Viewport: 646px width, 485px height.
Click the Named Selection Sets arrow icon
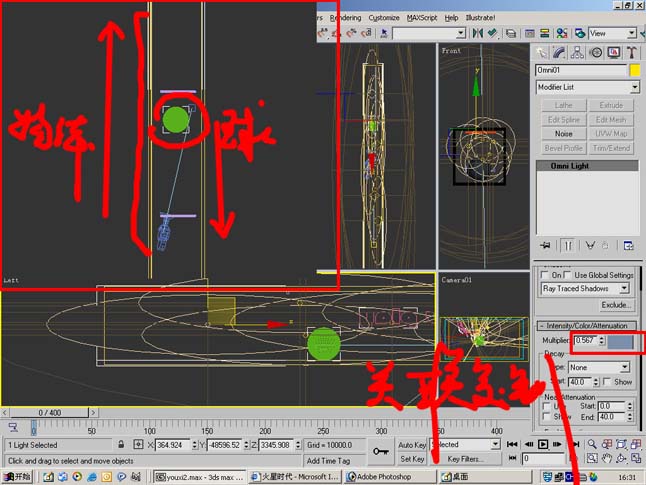(x=384, y=33)
